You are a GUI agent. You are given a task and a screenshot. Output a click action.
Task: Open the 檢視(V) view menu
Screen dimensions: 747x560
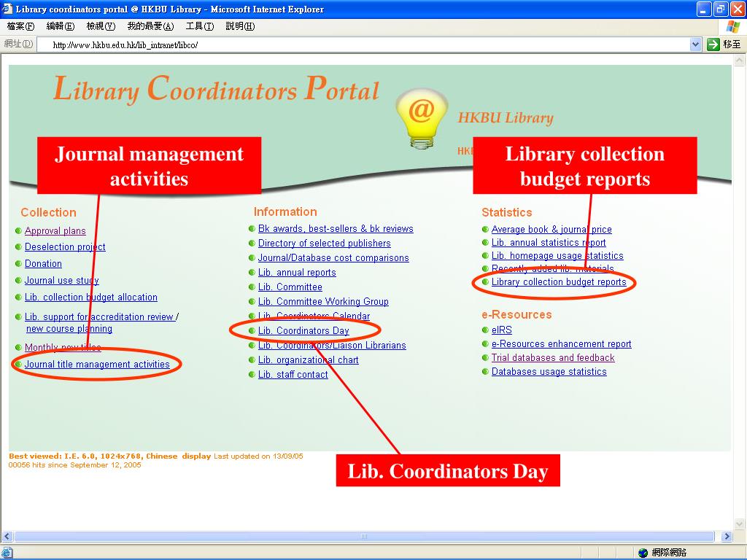[x=101, y=26]
